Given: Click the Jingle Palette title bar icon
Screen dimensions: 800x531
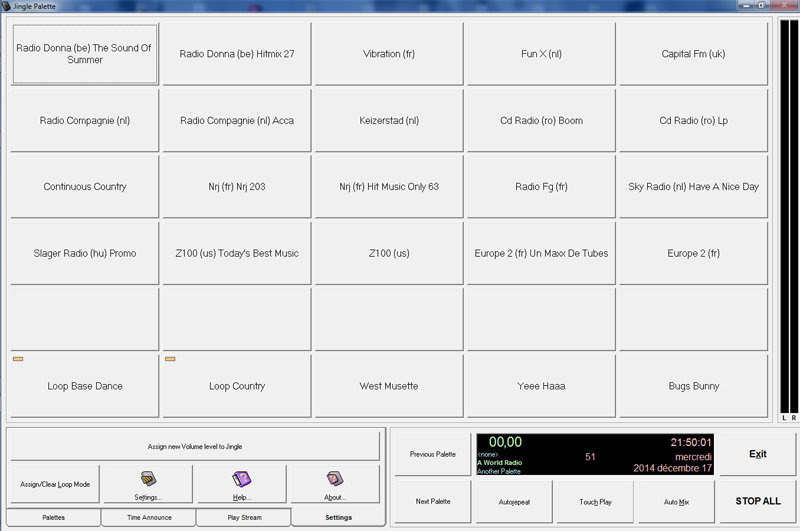Looking at the screenshot, I should tap(7, 6).
